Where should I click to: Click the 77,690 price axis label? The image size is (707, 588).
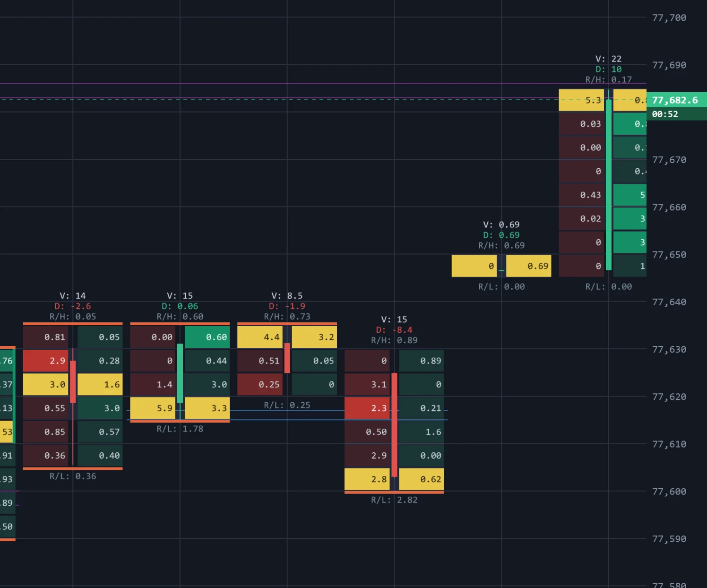coord(669,65)
